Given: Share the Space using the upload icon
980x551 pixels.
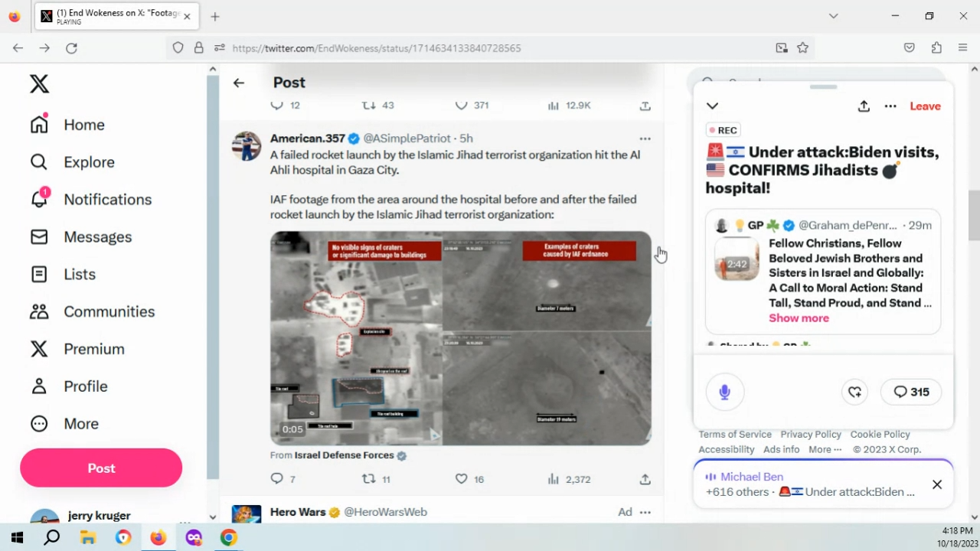Looking at the screenshot, I should 864,106.
